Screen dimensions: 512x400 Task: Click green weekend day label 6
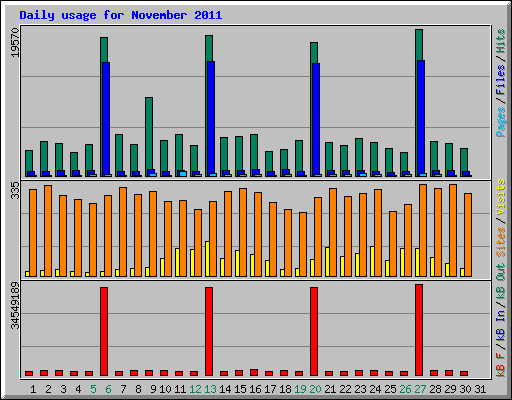tap(108, 389)
